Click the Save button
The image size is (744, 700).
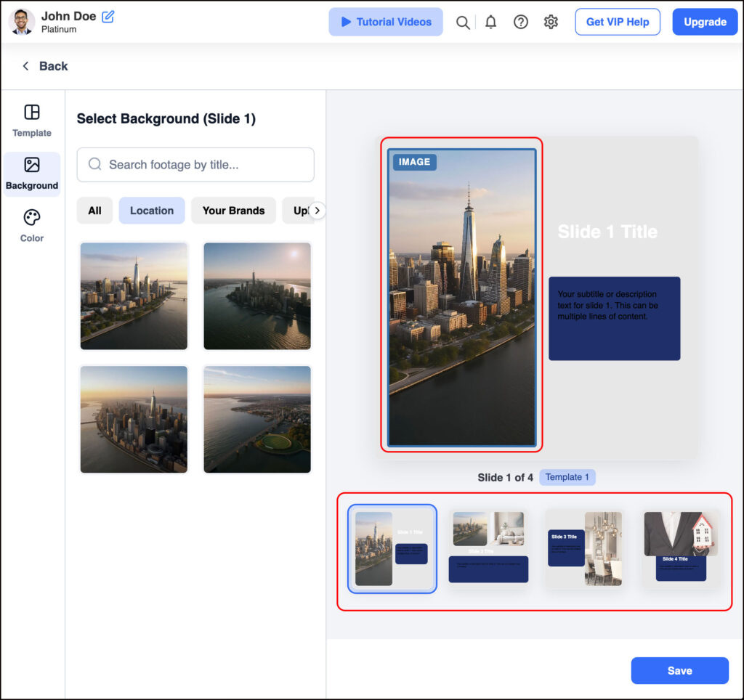coord(679,670)
